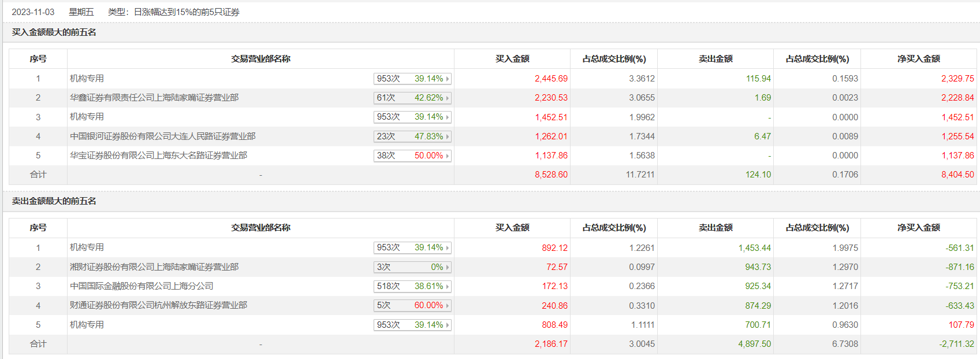Open the 华鑫证券上海陆家嘴证券营业部 link
The width and height of the screenshot is (980, 359).
(154, 98)
